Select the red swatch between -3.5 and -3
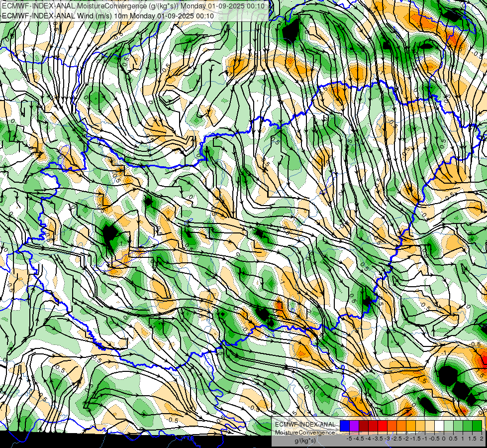Viewport: 487px width, 448px height. 373,426
